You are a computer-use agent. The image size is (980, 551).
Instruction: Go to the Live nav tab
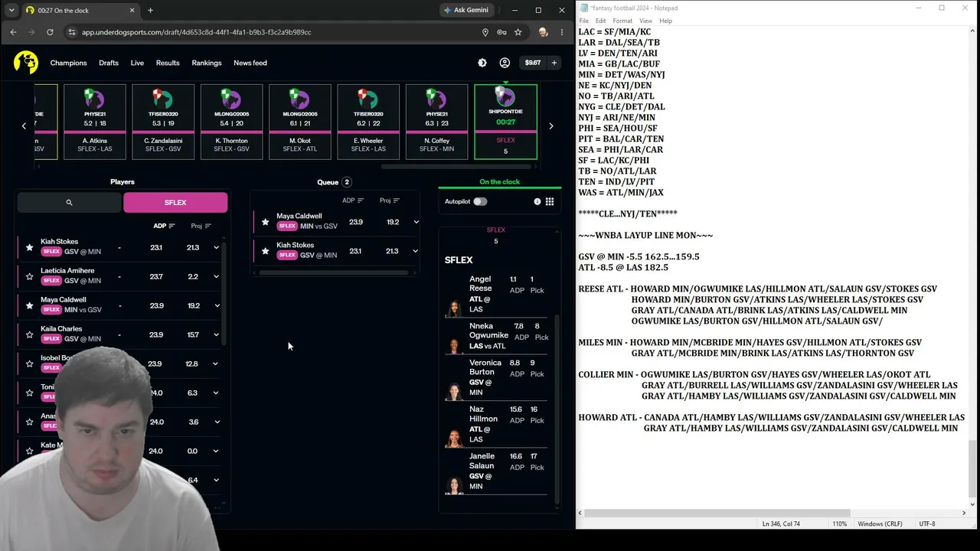pos(137,63)
